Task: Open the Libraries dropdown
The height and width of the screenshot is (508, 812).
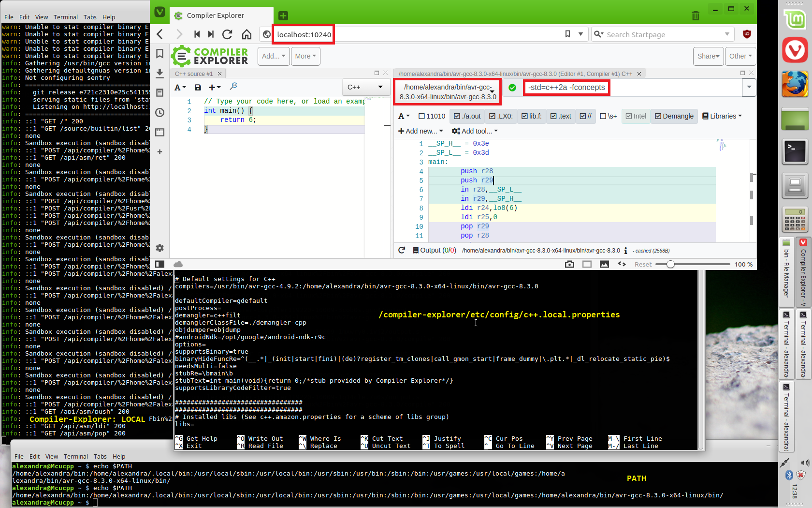Action: [722, 116]
